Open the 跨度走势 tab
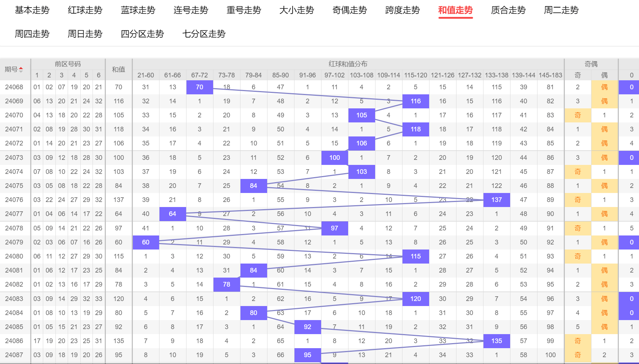The image size is (639, 364). (x=402, y=10)
